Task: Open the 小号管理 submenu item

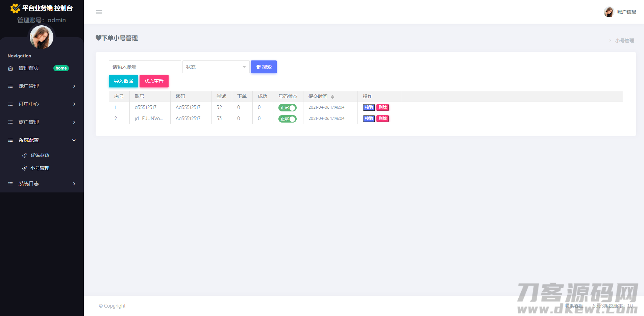Action: coord(40,168)
